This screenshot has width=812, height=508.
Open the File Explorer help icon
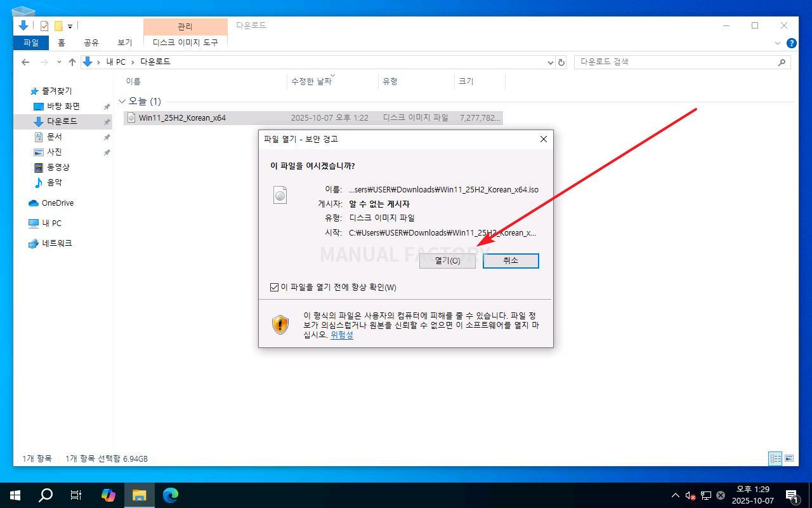click(791, 43)
